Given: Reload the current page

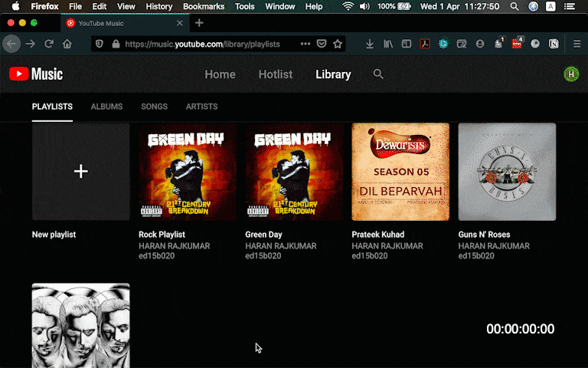Looking at the screenshot, I should [49, 44].
